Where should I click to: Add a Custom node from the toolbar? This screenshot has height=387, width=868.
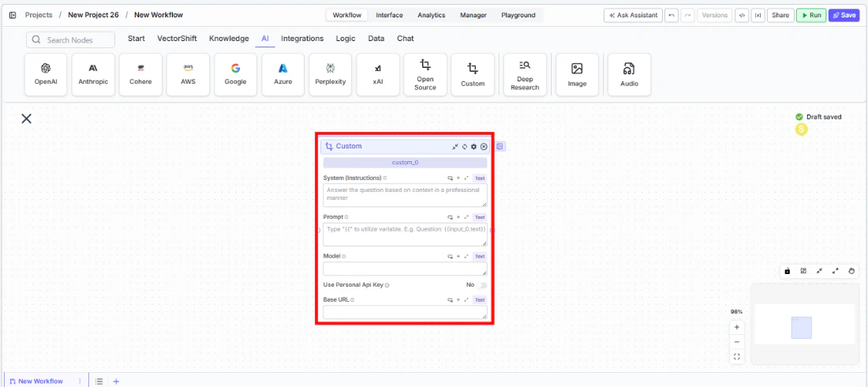coord(473,74)
